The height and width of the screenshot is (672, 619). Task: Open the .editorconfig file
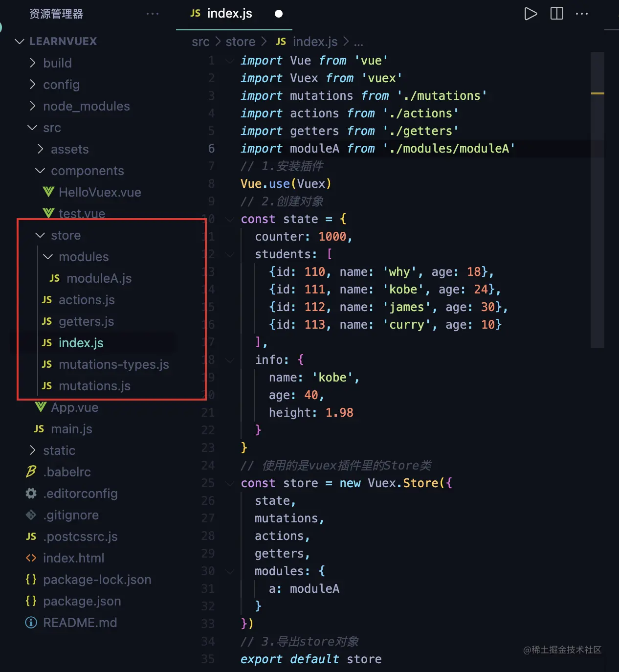pyautogui.click(x=80, y=493)
